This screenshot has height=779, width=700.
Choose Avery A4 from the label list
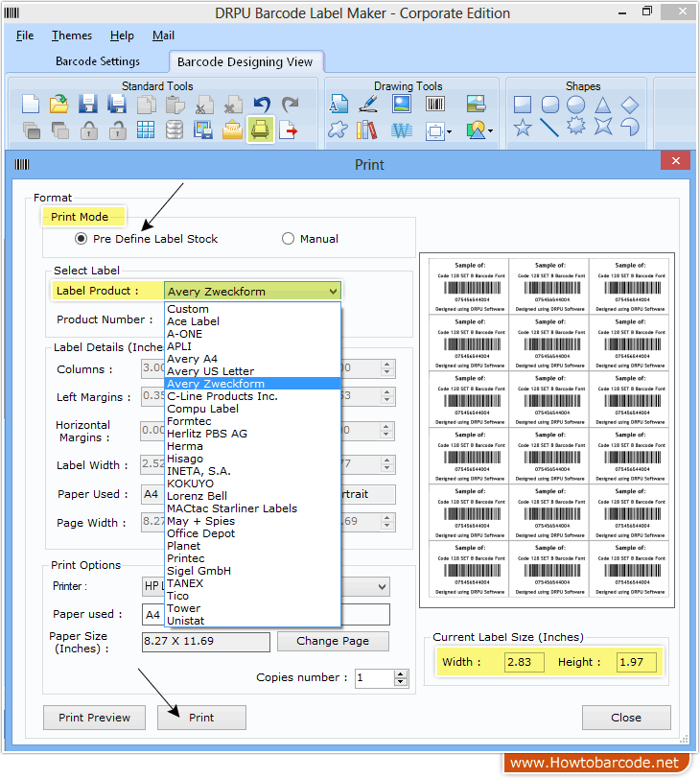[252, 359]
